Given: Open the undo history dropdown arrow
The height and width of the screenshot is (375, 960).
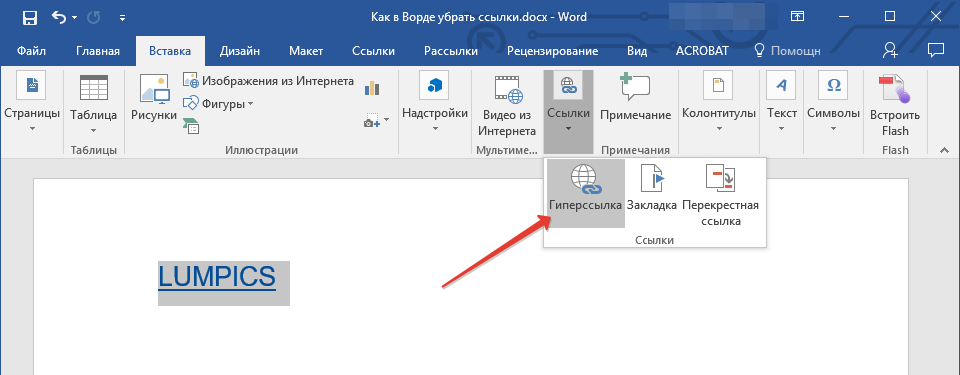Looking at the screenshot, I should coord(75,18).
